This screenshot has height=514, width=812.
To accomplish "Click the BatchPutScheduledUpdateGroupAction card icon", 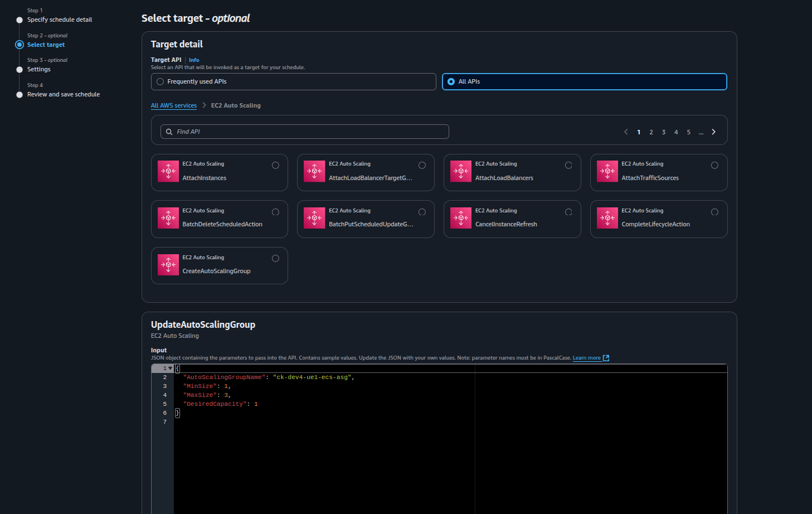I will pos(314,218).
